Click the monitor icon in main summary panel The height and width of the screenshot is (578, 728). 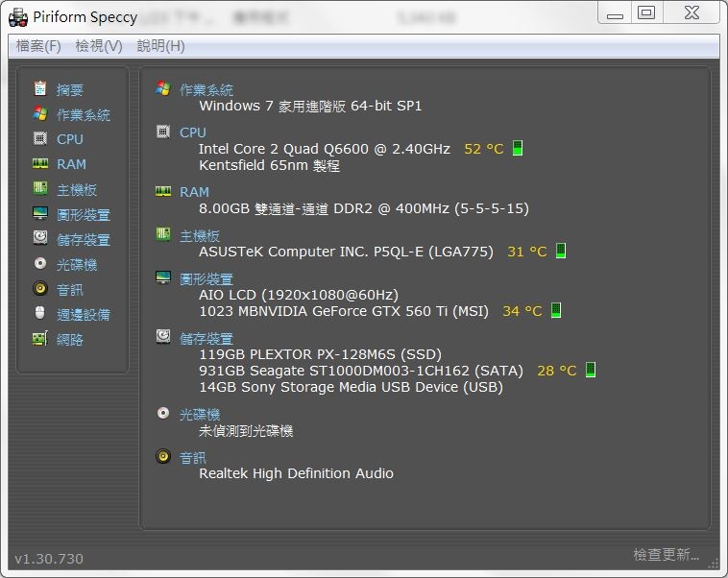click(163, 277)
